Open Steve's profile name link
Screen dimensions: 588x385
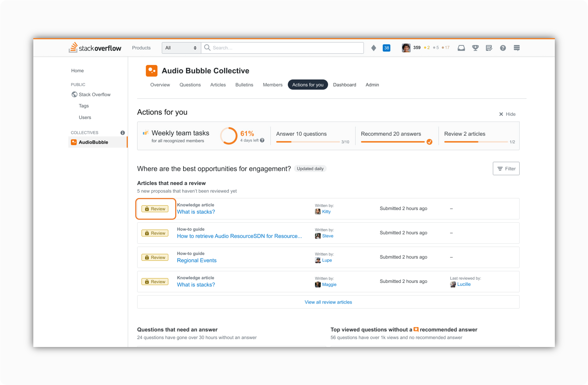[328, 236]
